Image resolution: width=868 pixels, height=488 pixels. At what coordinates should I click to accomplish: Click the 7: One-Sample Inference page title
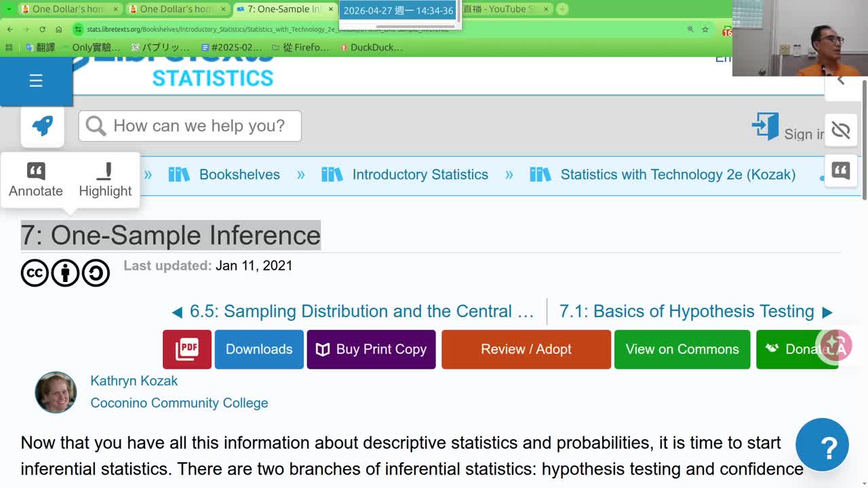[x=171, y=235]
